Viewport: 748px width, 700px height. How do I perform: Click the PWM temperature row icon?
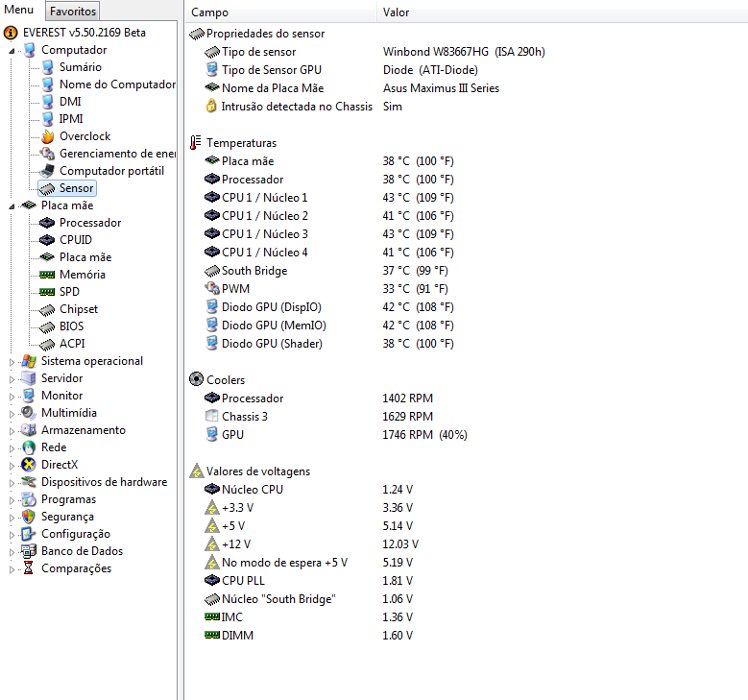pos(212,288)
